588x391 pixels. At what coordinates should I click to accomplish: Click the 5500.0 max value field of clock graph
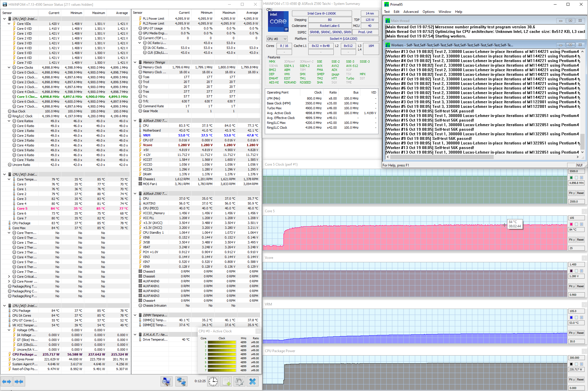pos(576,171)
